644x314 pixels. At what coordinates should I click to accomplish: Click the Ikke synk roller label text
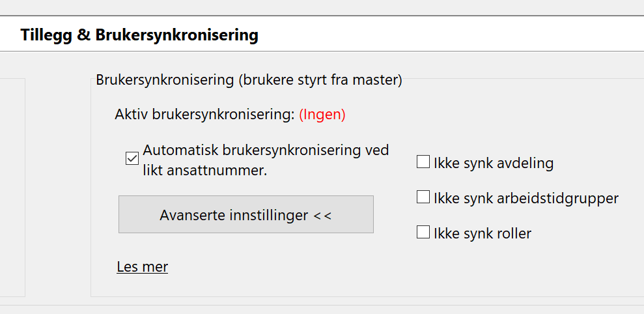coord(483,233)
